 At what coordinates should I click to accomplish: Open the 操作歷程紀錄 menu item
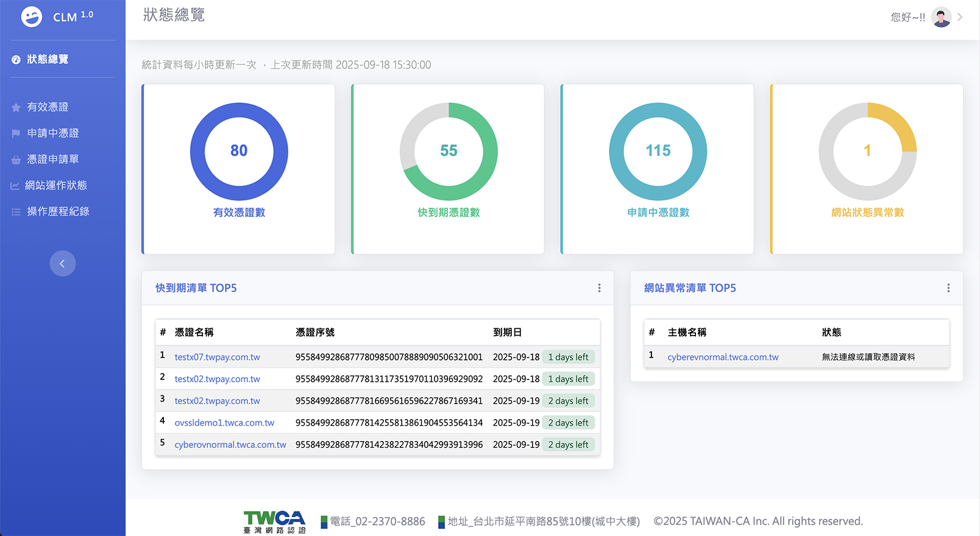pyautogui.click(x=58, y=211)
